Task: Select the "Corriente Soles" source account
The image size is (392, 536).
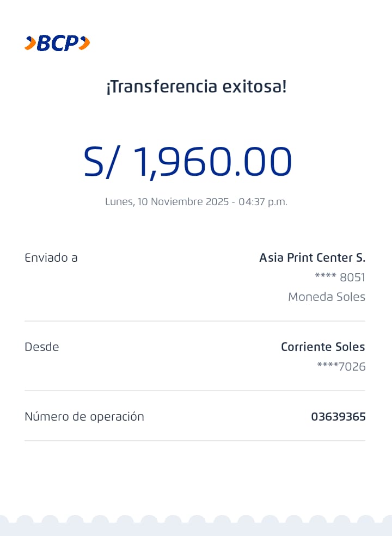Action: [323, 347]
